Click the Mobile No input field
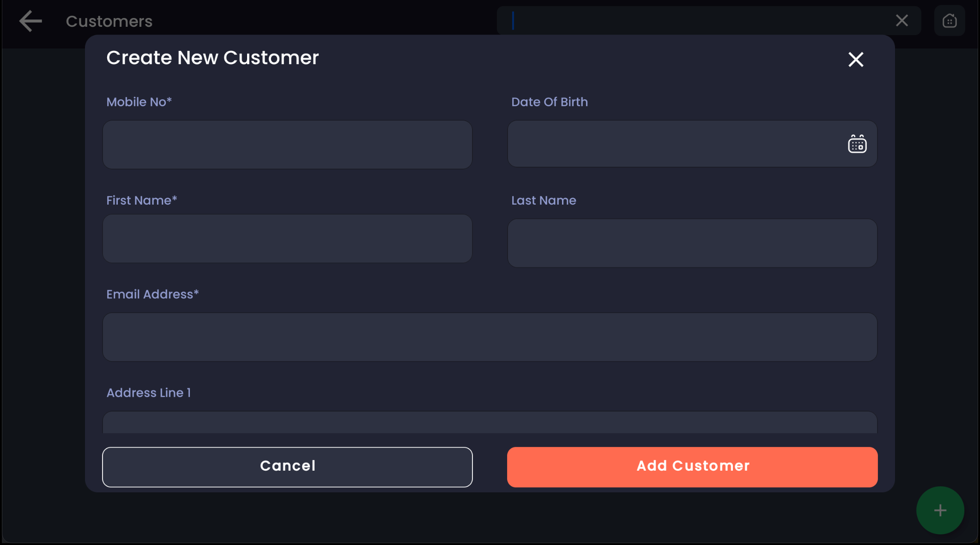Image resolution: width=980 pixels, height=545 pixels. [287, 145]
